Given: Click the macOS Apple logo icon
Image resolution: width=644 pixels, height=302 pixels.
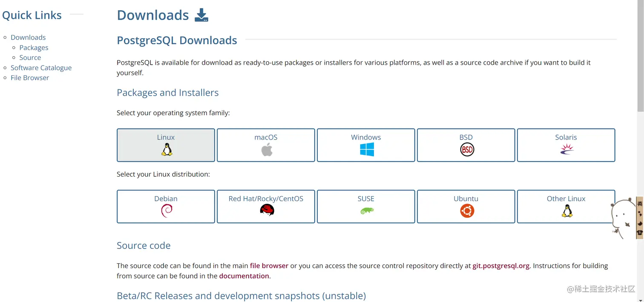Looking at the screenshot, I should click(x=267, y=150).
